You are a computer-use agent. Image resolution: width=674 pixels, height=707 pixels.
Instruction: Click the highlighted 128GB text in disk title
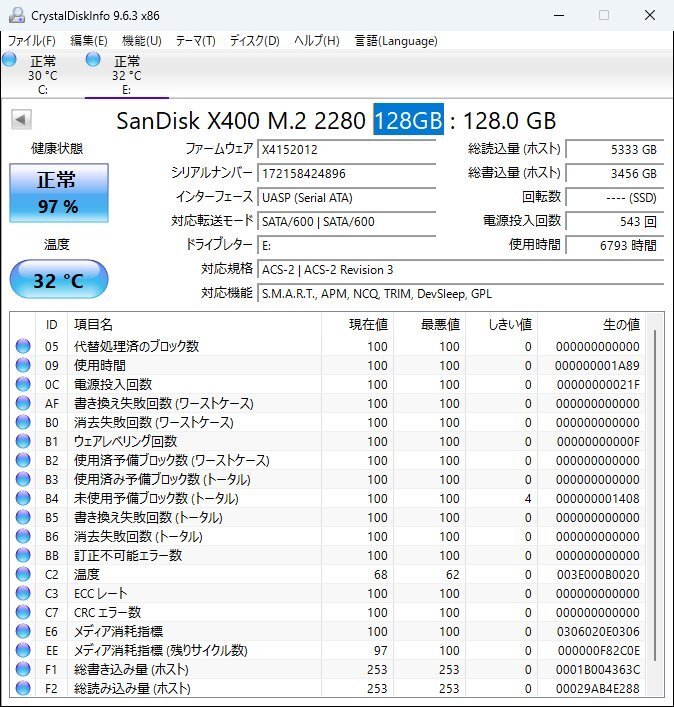point(408,120)
